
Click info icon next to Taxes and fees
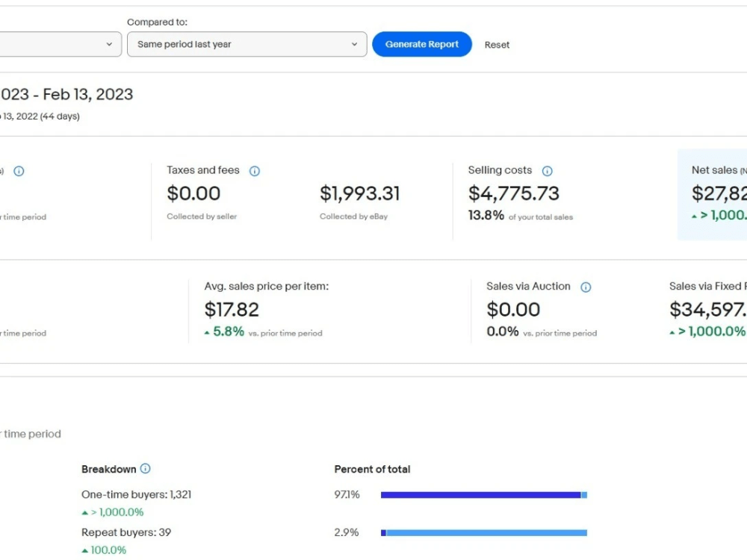255,171
